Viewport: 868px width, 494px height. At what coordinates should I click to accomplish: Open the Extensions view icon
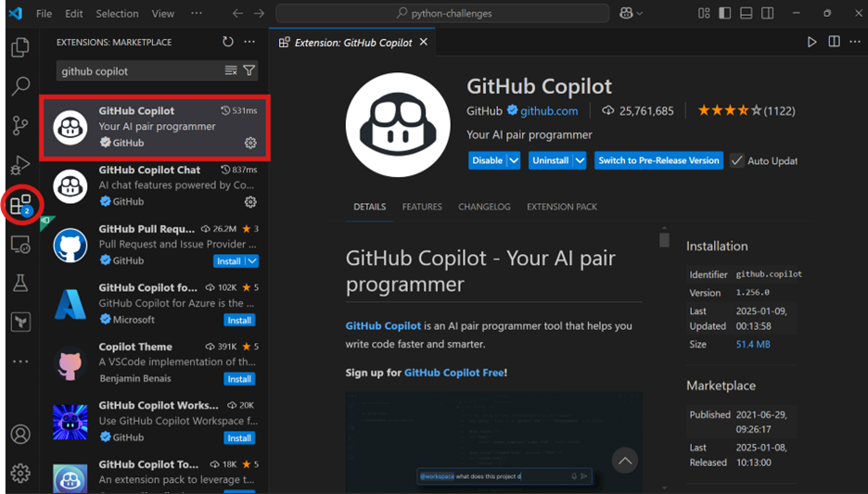21,205
